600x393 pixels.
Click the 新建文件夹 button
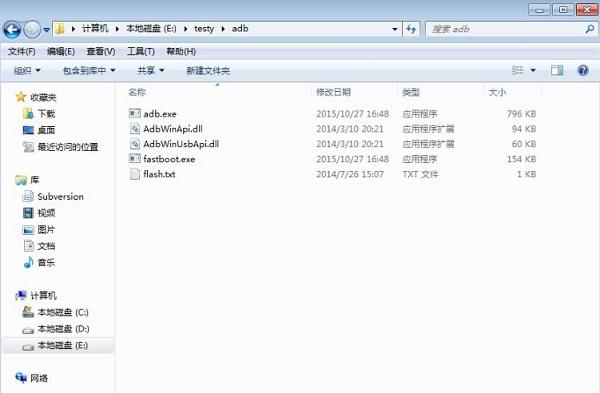coord(208,70)
